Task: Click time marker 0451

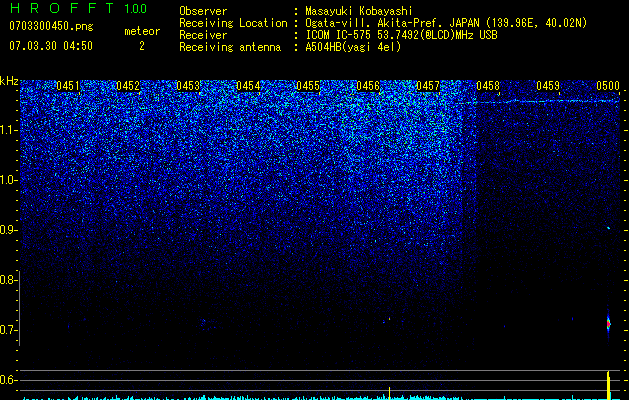Action: tap(68, 86)
